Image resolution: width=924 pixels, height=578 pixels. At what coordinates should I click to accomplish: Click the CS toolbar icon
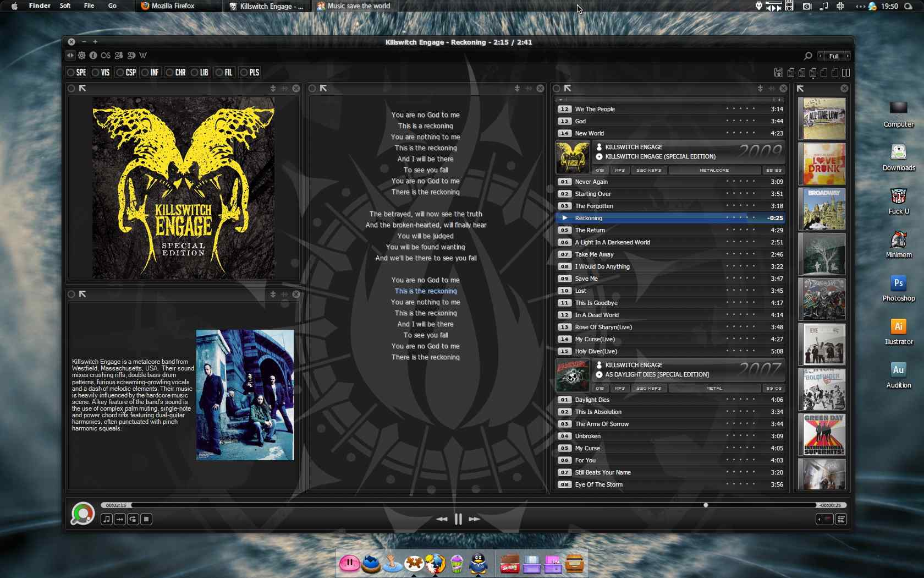(106, 56)
